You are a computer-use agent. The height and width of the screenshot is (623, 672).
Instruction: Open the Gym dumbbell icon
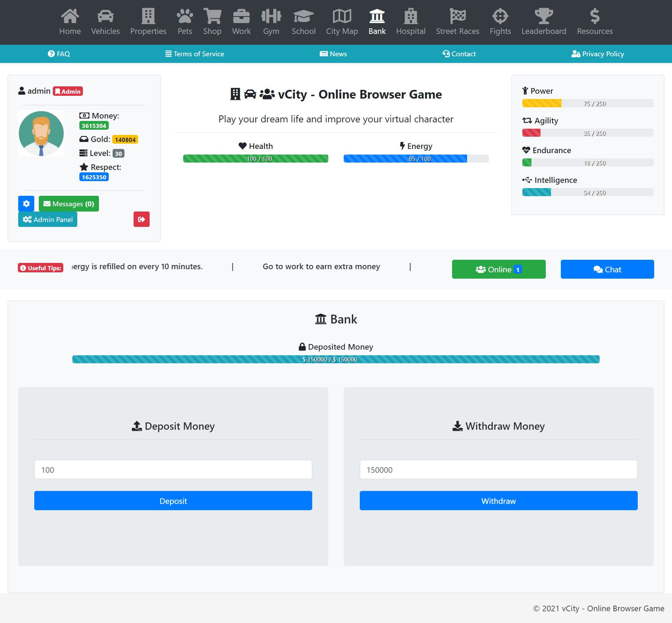click(271, 16)
